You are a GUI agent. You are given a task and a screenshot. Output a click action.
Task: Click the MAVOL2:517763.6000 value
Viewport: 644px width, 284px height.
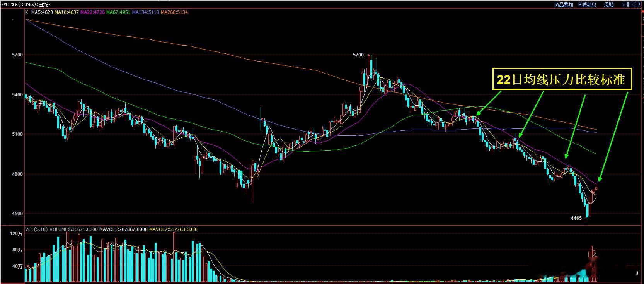173,229
